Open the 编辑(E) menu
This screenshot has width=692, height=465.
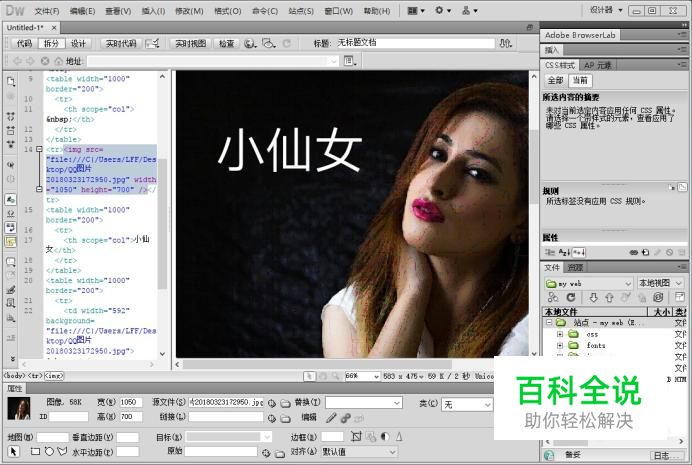click(x=82, y=11)
